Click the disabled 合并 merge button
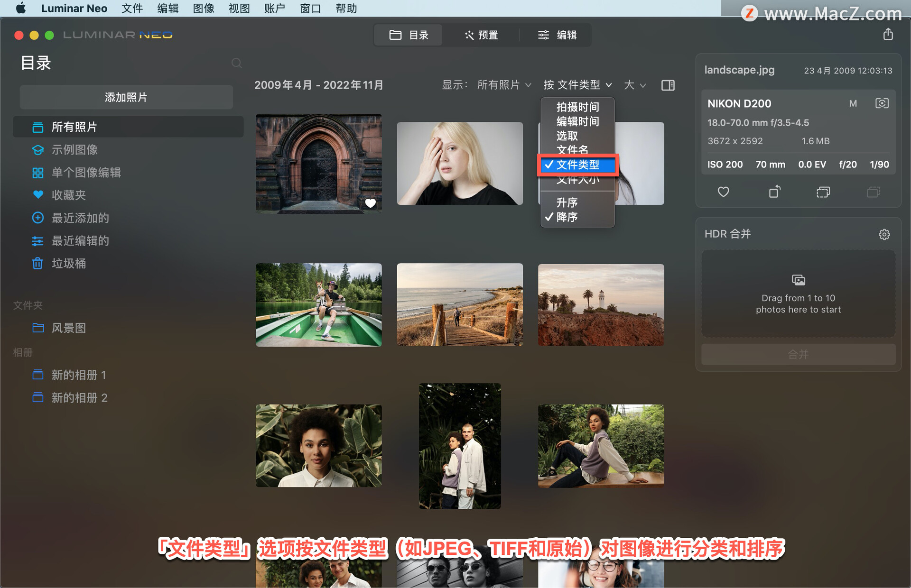This screenshot has width=911, height=588. (x=798, y=354)
